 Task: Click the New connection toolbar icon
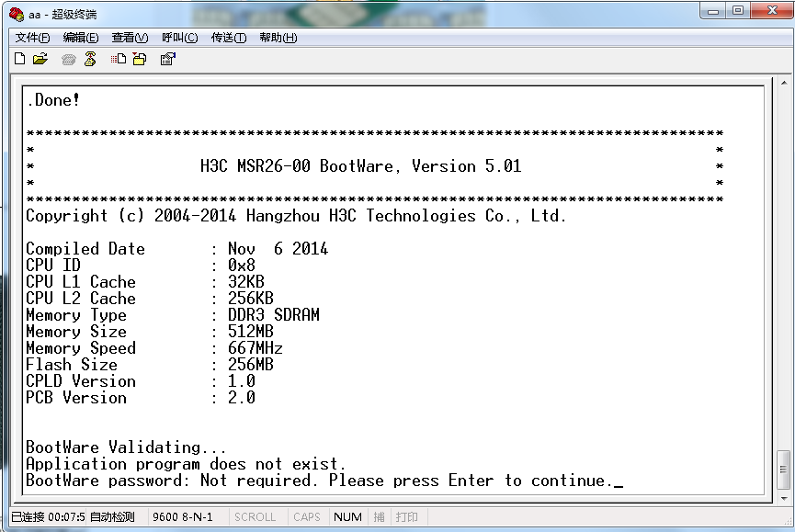[20, 60]
